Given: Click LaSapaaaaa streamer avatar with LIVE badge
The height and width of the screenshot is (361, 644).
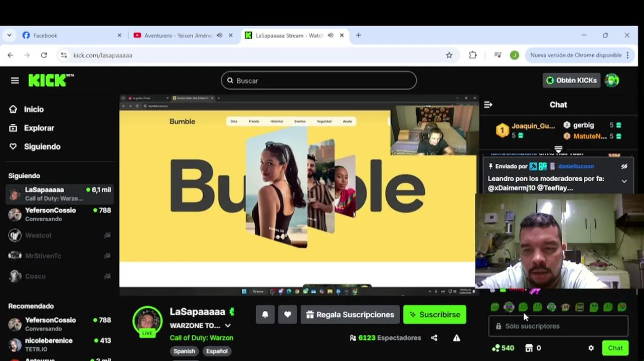Looking at the screenshot, I should coord(147,321).
